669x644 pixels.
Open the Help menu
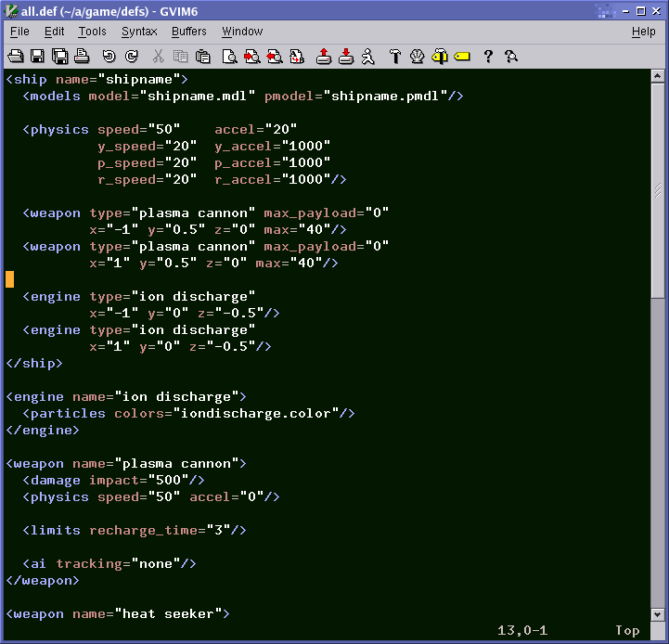point(643,32)
